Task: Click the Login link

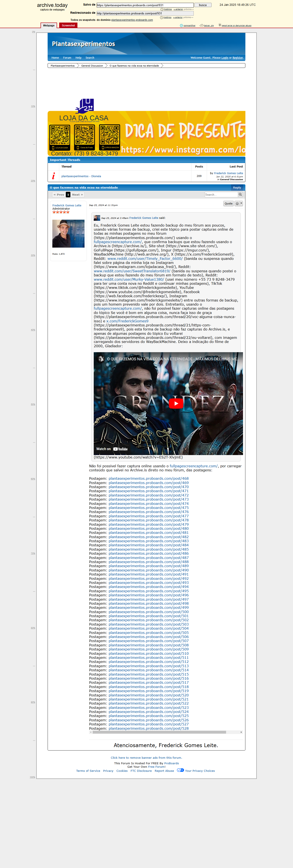Action: click(x=225, y=58)
